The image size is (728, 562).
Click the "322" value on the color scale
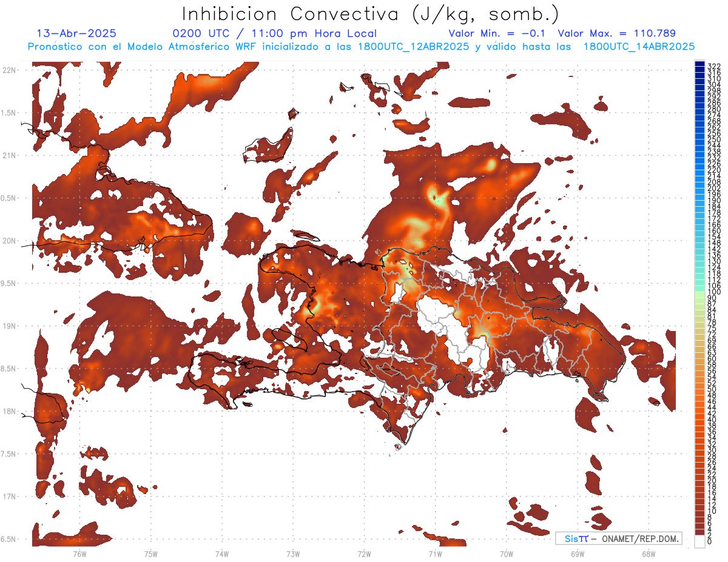pos(713,65)
